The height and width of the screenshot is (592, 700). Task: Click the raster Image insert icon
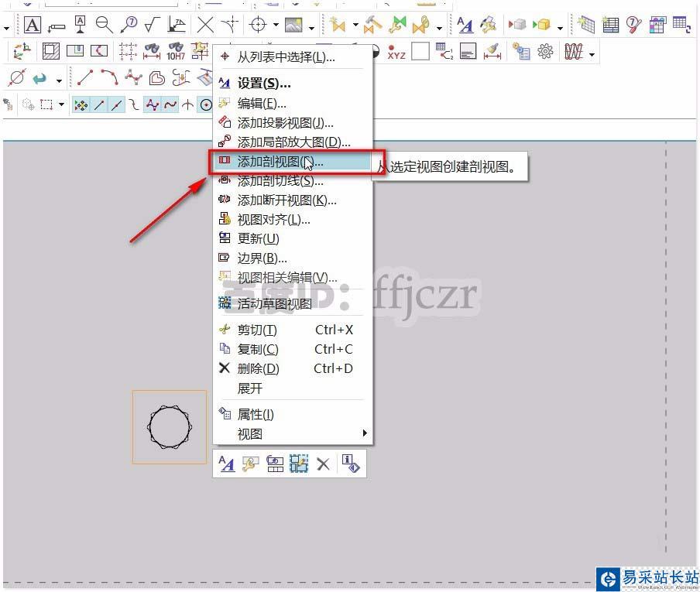[x=293, y=25]
